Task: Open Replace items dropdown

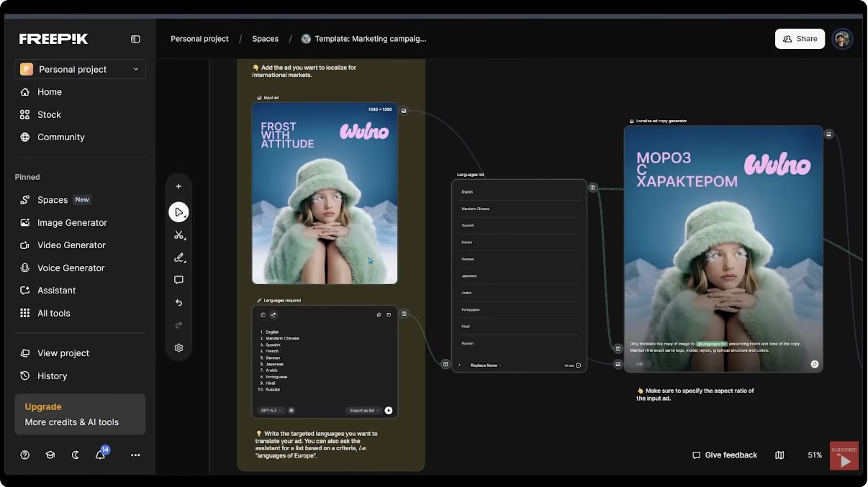Action: (486, 365)
